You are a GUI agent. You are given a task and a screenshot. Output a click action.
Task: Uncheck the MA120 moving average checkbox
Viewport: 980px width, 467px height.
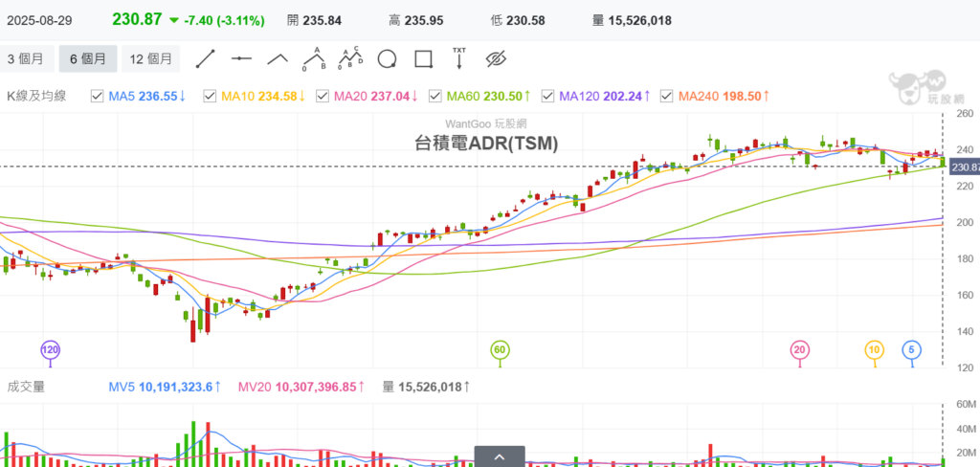547,97
